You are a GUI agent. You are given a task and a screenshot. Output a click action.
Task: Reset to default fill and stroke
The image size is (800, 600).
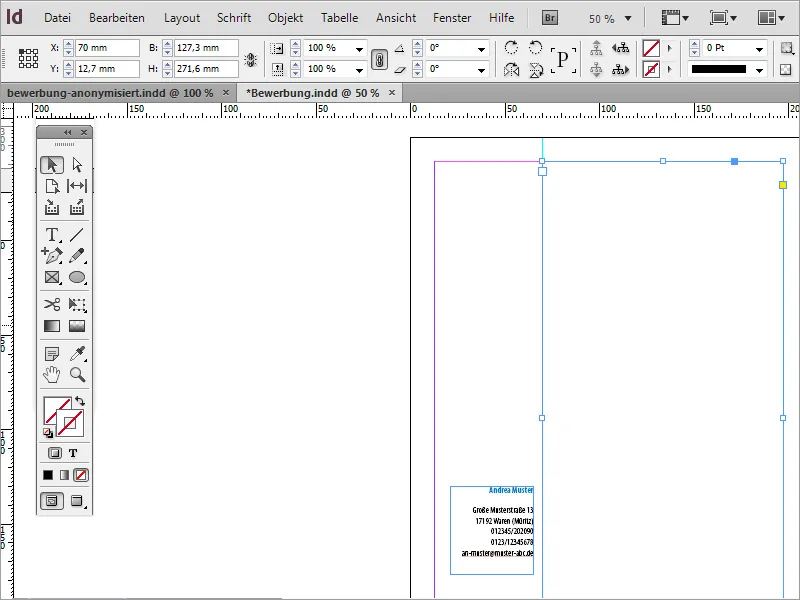pyautogui.click(x=47, y=433)
